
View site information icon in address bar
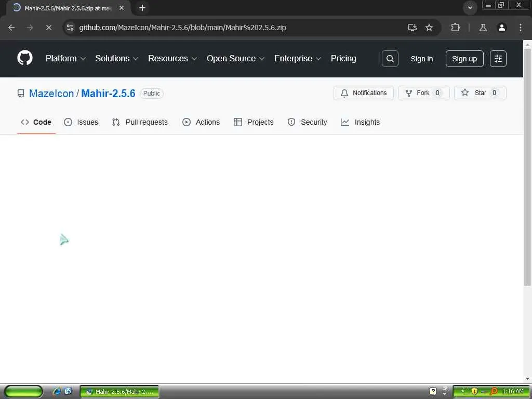pyautogui.click(x=70, y=28)
